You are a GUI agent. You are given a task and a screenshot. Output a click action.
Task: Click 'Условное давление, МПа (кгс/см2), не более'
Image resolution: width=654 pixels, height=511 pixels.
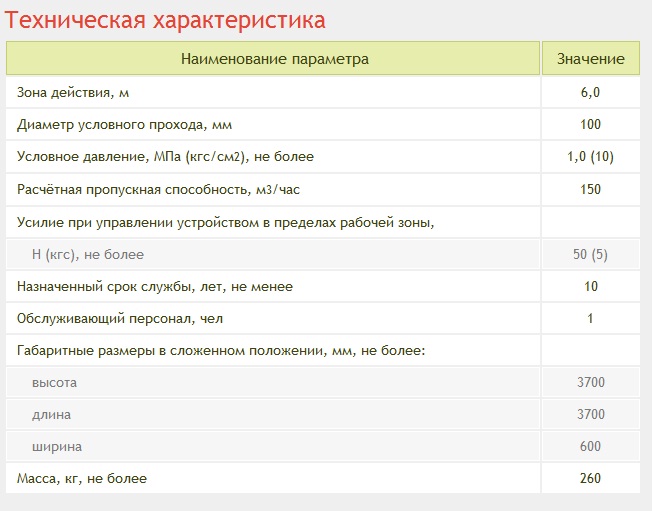[165, 157]
